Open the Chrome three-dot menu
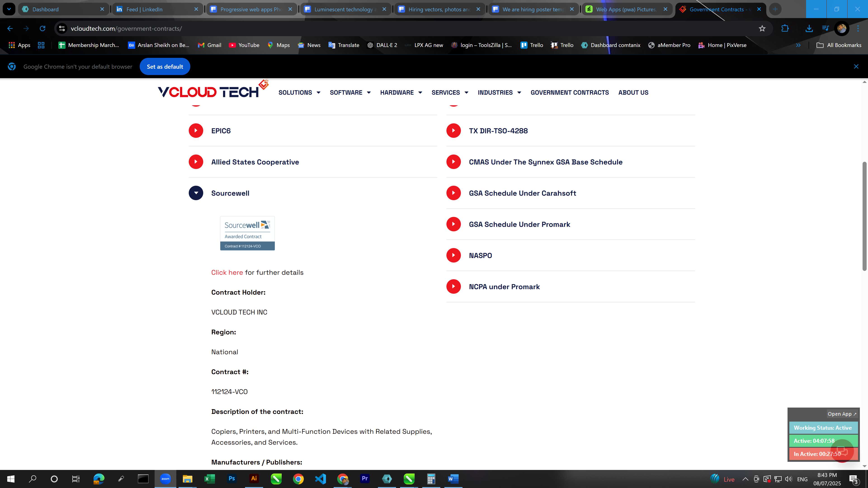 (858, 29)
